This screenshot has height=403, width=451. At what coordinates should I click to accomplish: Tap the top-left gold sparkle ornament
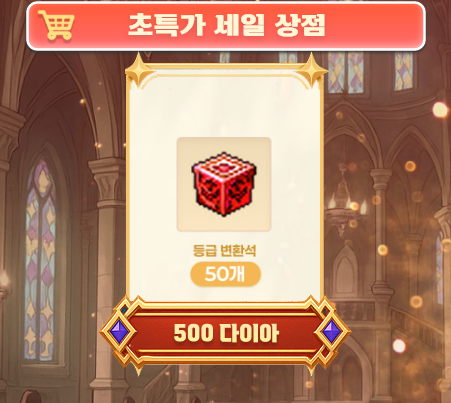pyautogui.click(x=139, y=70)
